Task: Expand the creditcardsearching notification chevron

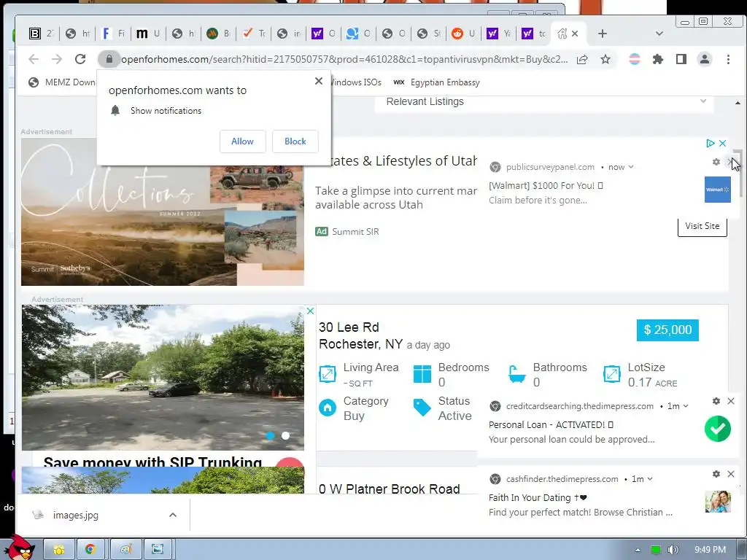Action: click(686, 406)
